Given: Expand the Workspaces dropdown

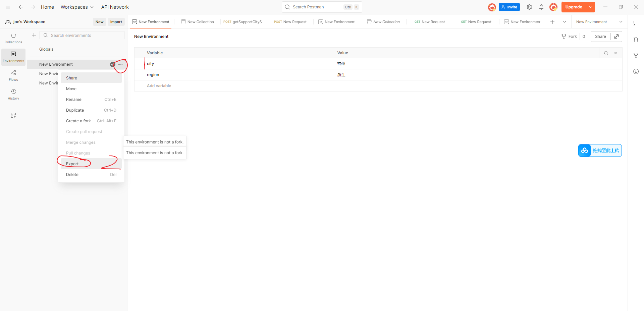Looking at the screenshot, I should coord(77,7).
